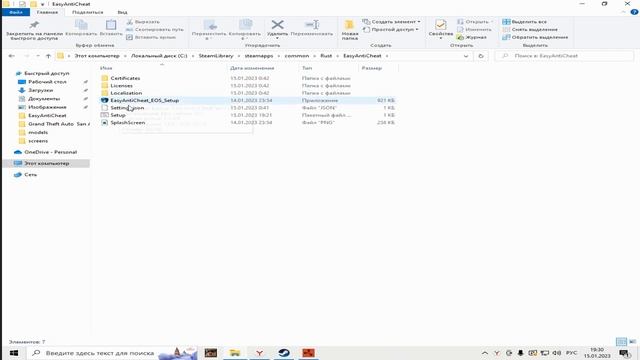
Task: Invert selection via ribbon
Action: pos(535,37)
